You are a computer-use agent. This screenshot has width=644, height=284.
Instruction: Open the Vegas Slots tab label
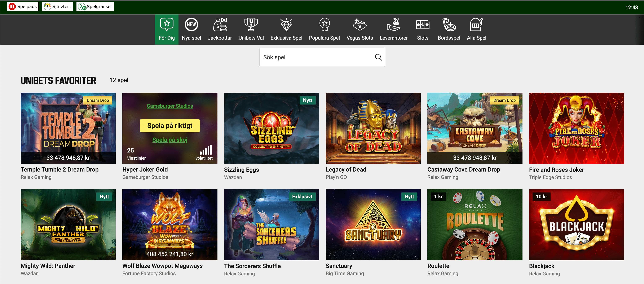tap(360, 38)
